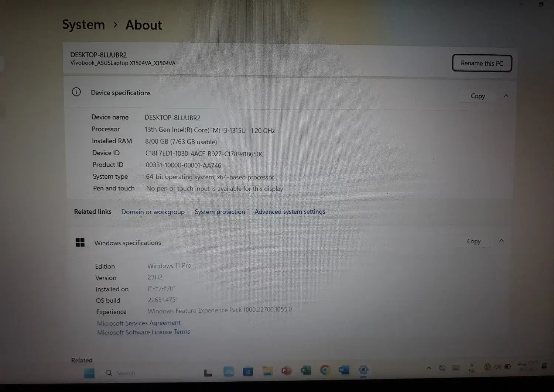Click the System type label
The image size is (554, 392).
tap(110, 176)
